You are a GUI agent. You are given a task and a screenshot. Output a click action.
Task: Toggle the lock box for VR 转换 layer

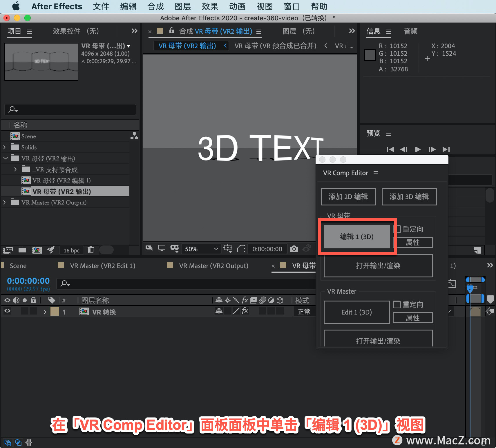tap(34, 311)
